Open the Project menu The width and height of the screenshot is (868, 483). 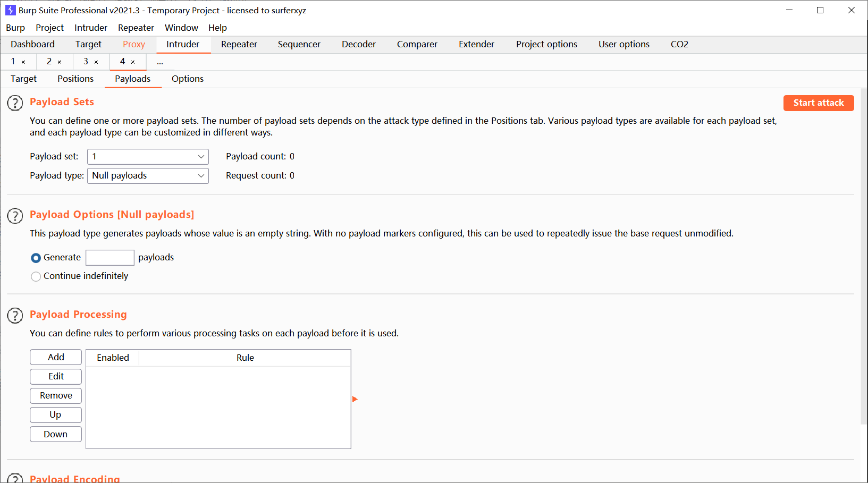click(x=49, y=28)
